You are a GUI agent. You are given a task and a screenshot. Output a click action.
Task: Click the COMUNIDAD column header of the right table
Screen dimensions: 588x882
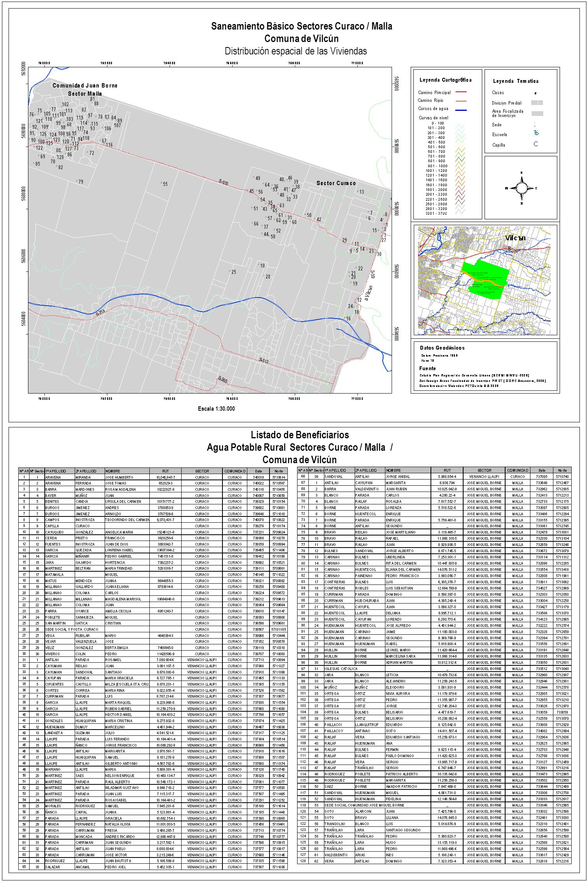(518, 470)
